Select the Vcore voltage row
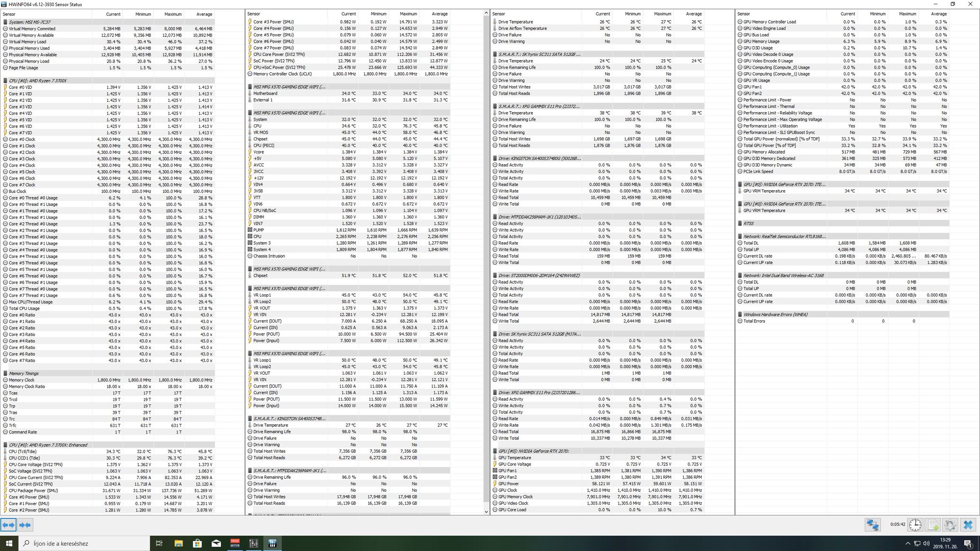 point(348,152)
